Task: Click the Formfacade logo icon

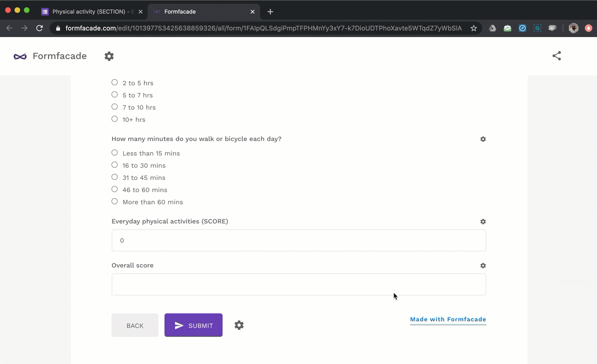Action: [x=20, y=56]
